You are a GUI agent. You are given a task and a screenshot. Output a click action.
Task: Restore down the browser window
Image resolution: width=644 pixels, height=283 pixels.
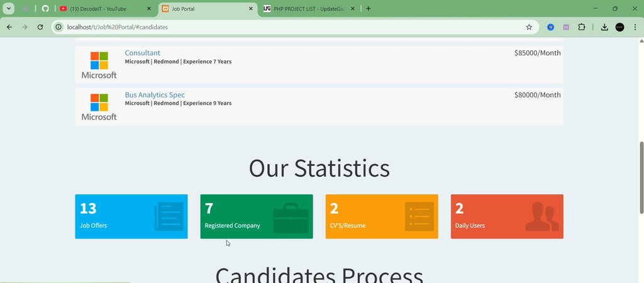[615, 8]
